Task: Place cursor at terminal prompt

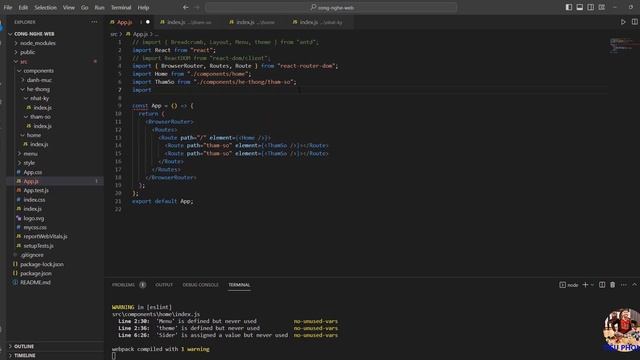Action: click(114, 356)
